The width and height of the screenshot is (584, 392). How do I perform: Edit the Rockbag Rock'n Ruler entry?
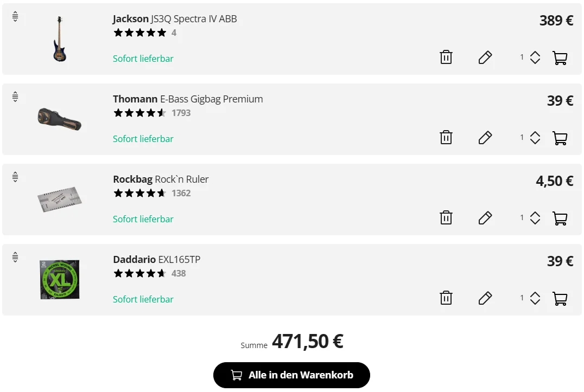[485, 218]
